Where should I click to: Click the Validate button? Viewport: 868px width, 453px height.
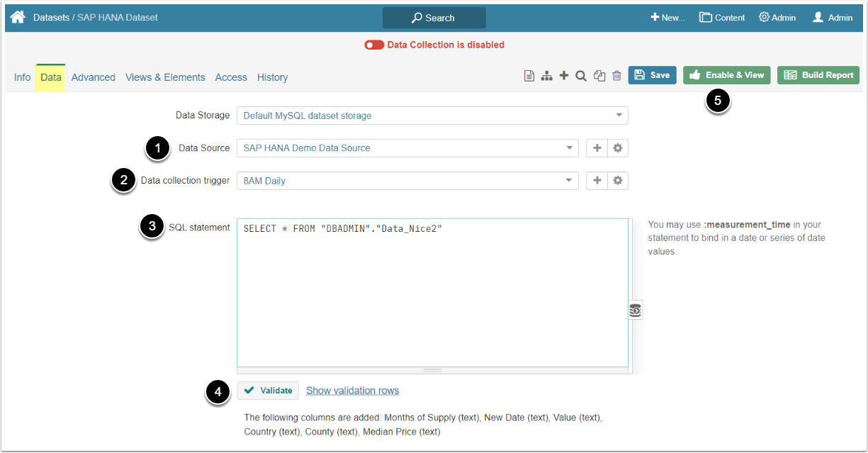[268, 391]
